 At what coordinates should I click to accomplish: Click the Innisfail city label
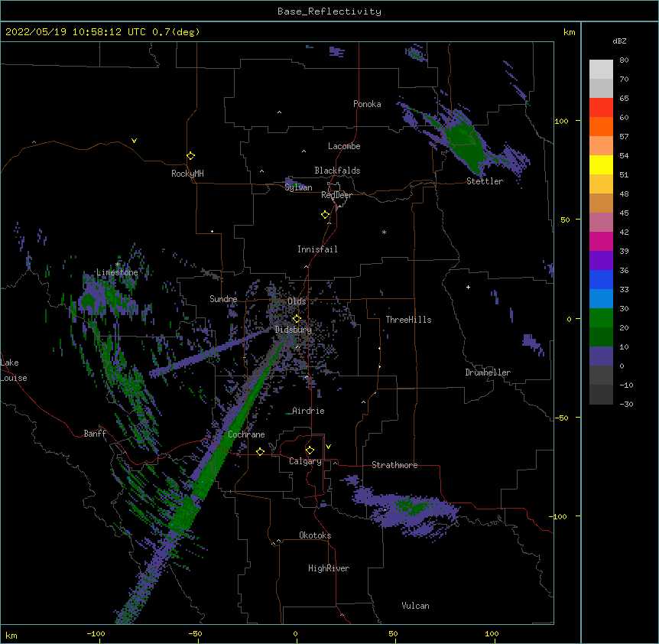pos(317,249)
